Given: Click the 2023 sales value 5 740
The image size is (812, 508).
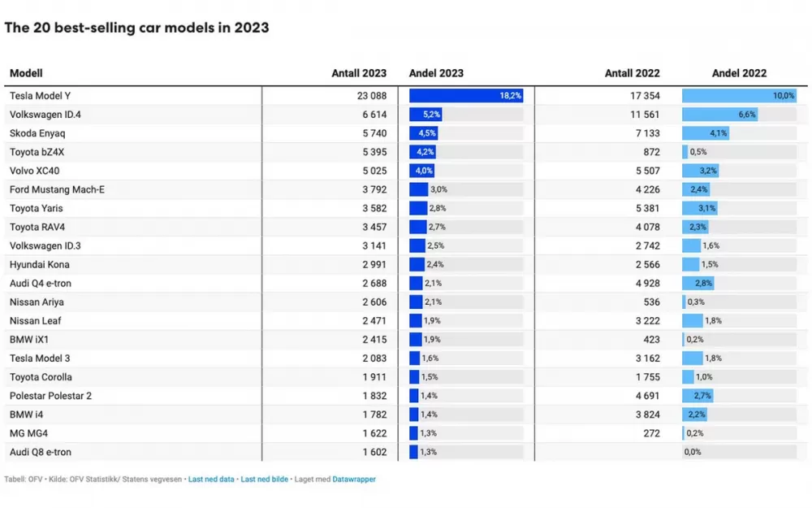Looking at the screenshot, I should tap(374, 133).
